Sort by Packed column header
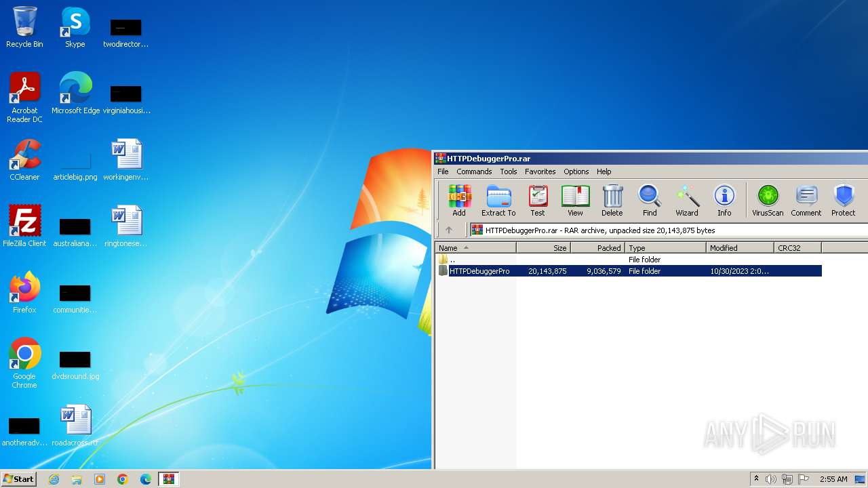Viewport: 868px width, 488px height. pyautogui.click(x=597, y=248)
